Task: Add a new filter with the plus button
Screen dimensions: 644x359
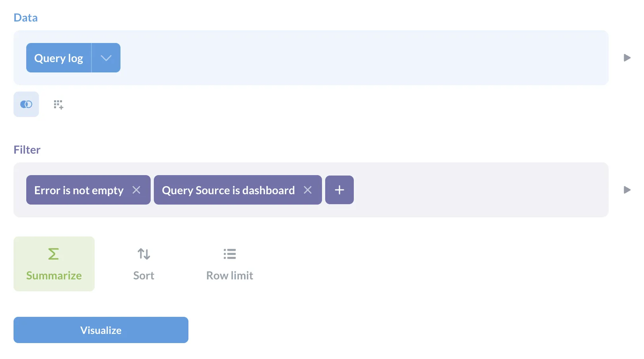Action: click(x=339, y=190)
